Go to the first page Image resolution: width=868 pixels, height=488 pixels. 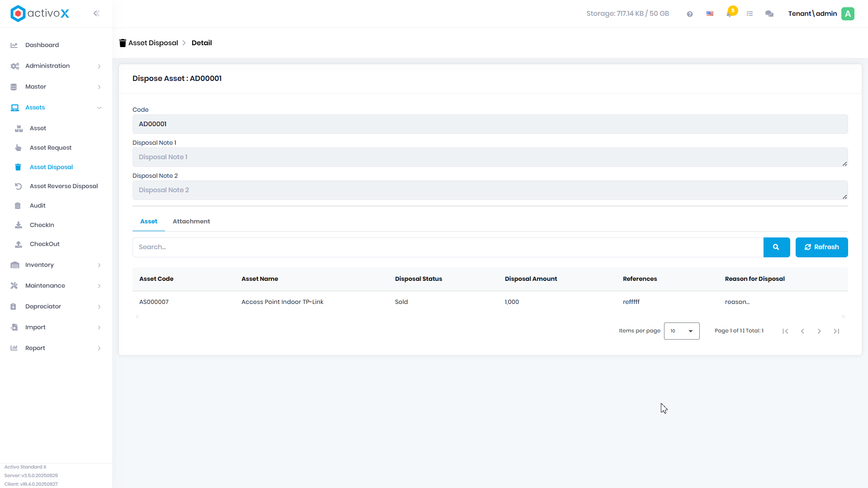pos(785,331)
